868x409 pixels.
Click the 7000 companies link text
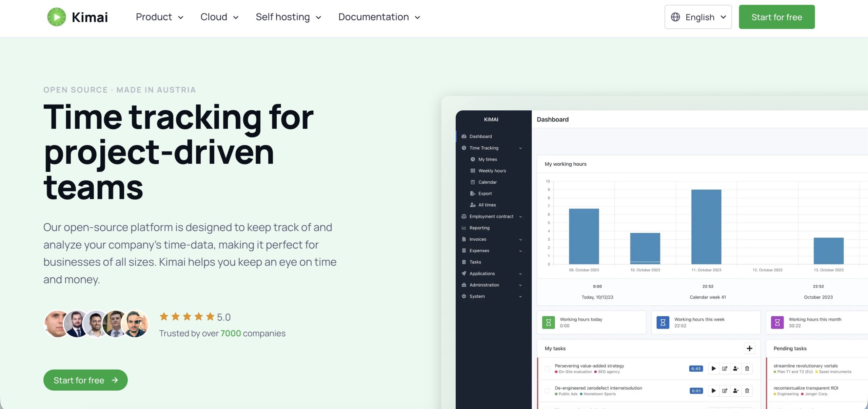[231, 333]
